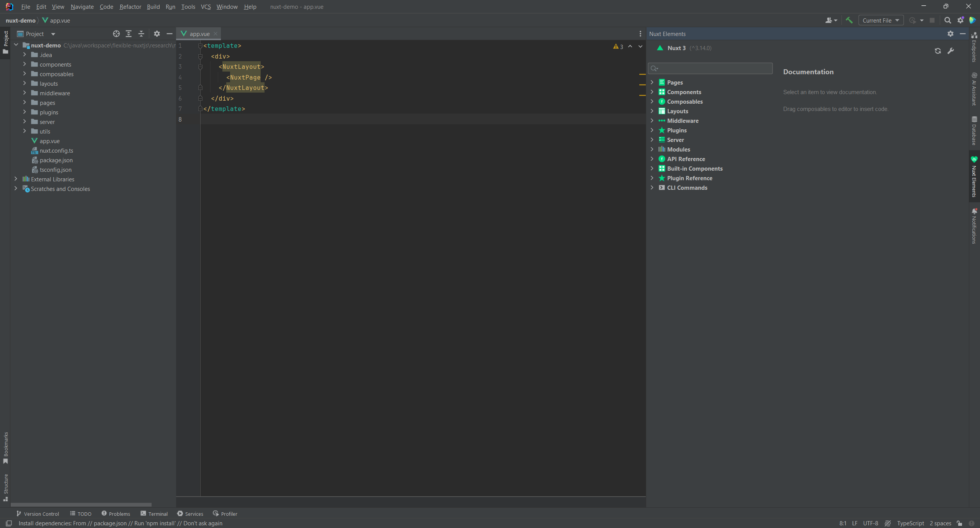Click the Debug run icon

[x=913, y=20]
